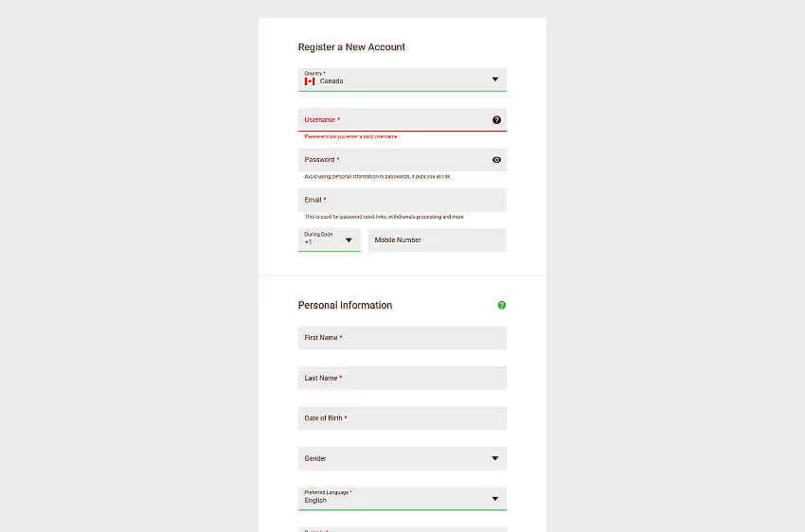The image size is (805, 532).
Task: Open the Gender dropdown
Action: (494, 458)
